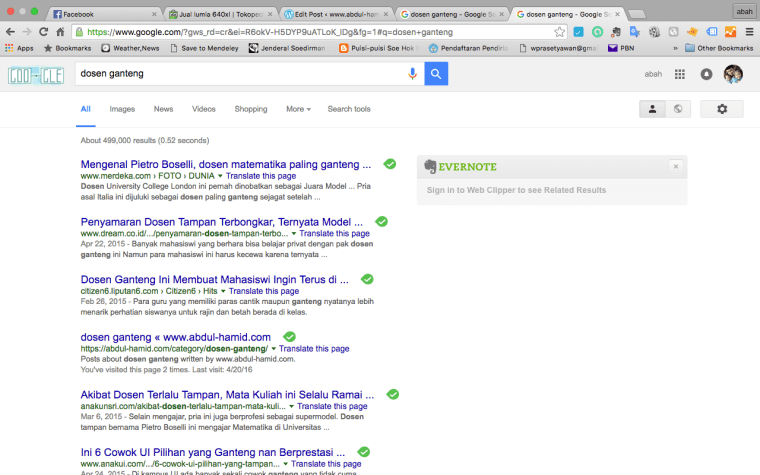The width and height of the screenshot is (760, 475).
Task: Open the Mengenal Pietro Boselli result
Action: click(x=226, y=163)
